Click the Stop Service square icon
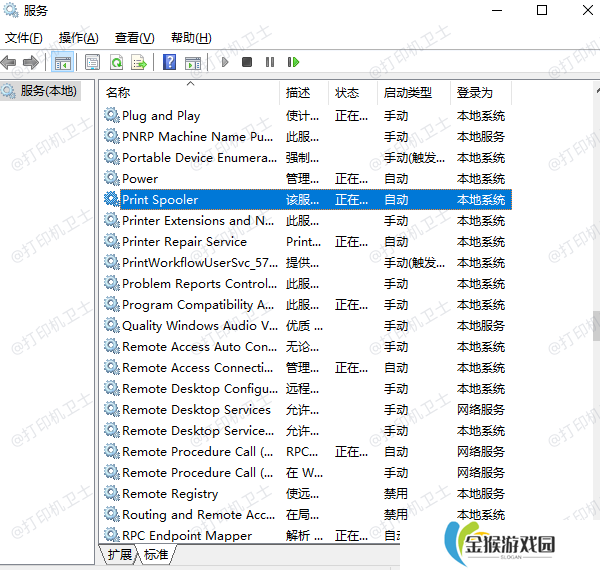 pyautogui.click(x=247, y=62)
